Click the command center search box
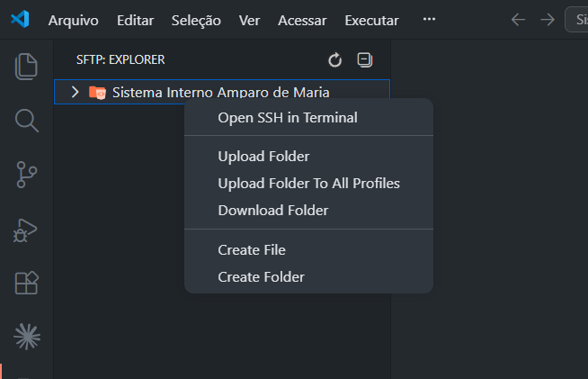 pyautogui.click(x=576, y=20)
